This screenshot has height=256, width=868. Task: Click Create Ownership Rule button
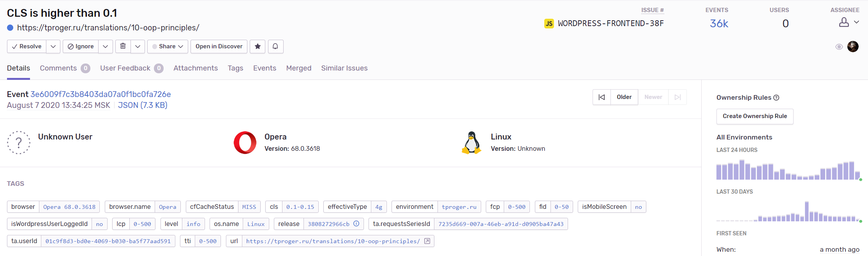tap(755, 116)
